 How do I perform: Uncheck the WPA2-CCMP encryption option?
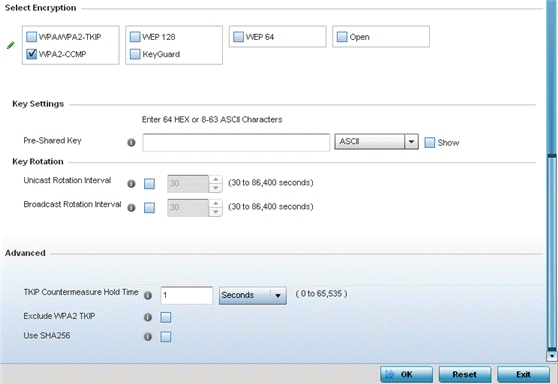point(32,54)
